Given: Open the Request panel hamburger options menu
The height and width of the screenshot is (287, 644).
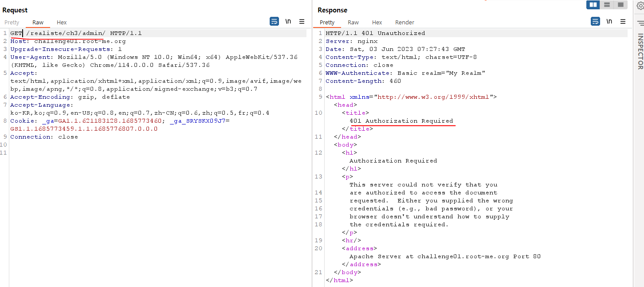Looking at the screenshot, I should [302, 21].
